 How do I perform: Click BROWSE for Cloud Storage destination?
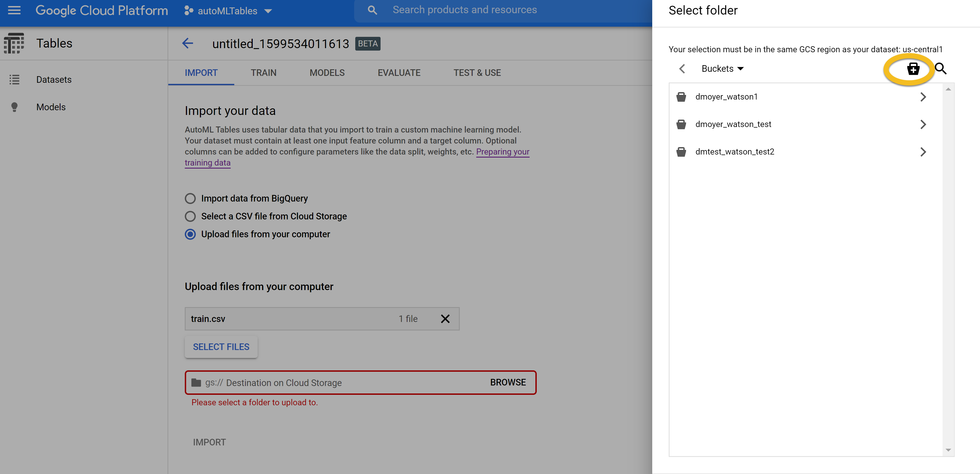click(x=508, y=382)
